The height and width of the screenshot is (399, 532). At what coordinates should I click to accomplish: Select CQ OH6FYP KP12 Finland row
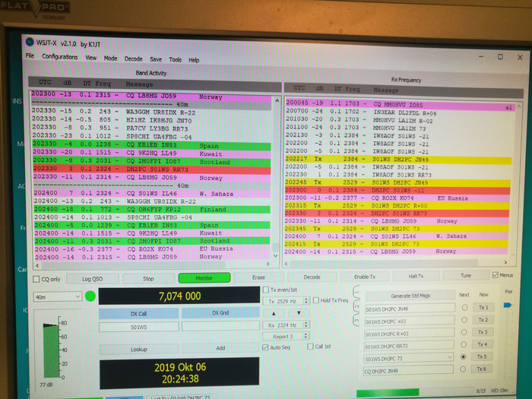[152, 209]
